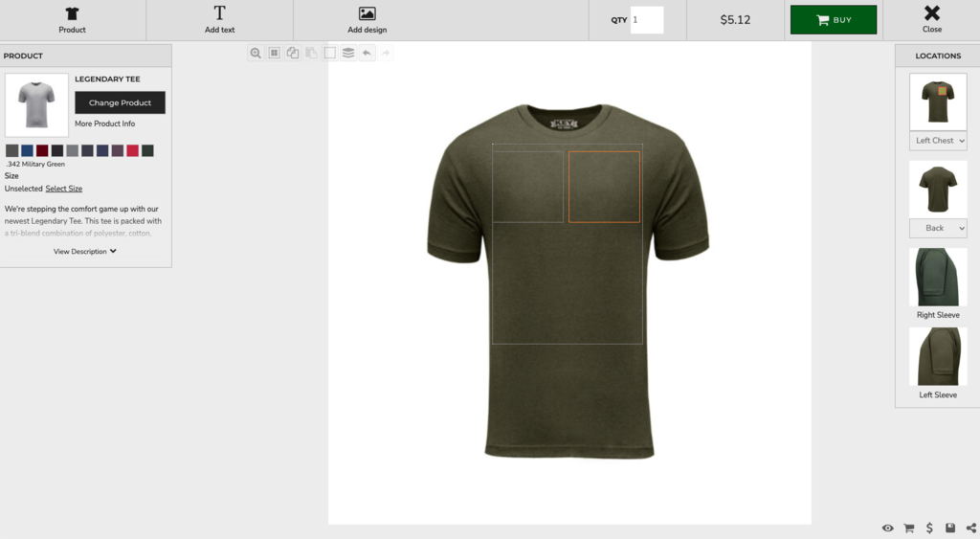
Task: Toggle the eye preview icon
Action: pyautogui.click(x=887, y=528)
